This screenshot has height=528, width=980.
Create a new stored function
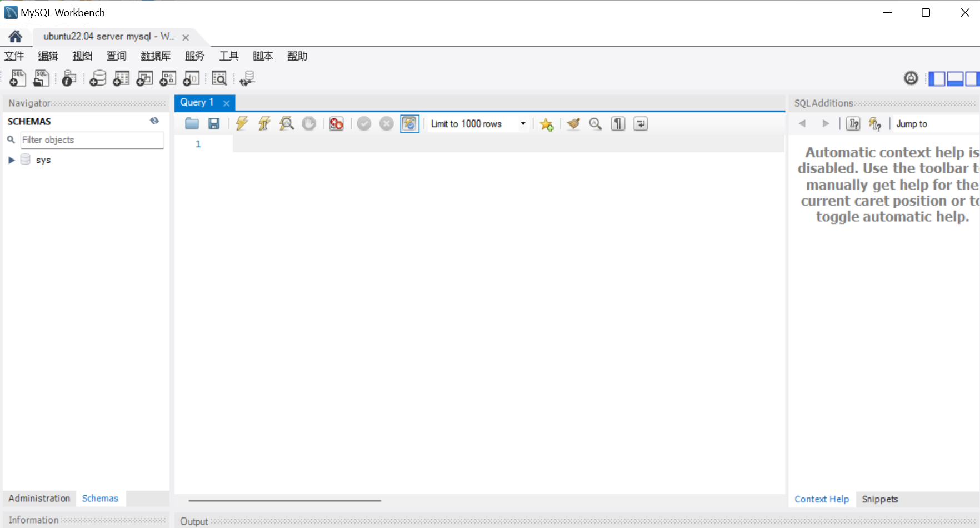click(191, 78)
